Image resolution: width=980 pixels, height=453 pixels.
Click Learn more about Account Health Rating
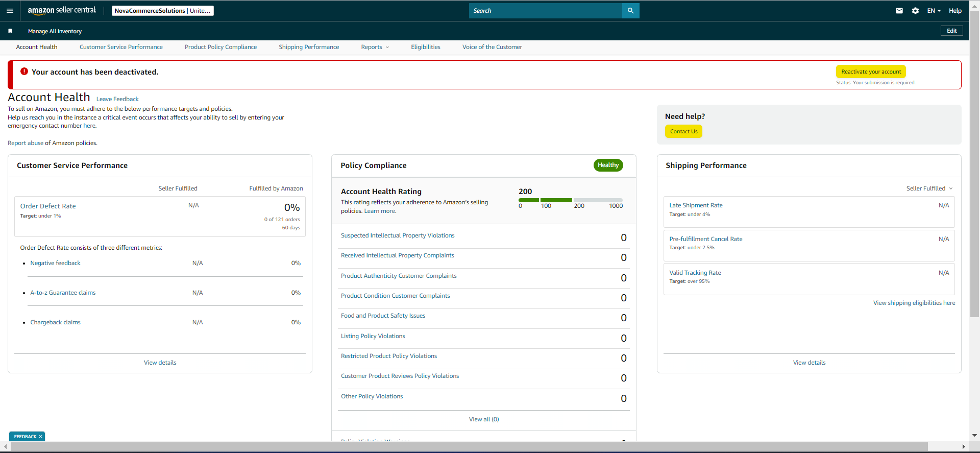tap(379, 211)
